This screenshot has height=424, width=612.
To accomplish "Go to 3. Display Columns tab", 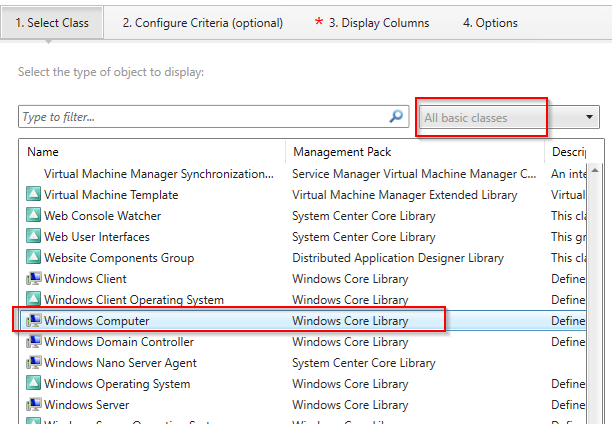I will (x=372, y=23).
